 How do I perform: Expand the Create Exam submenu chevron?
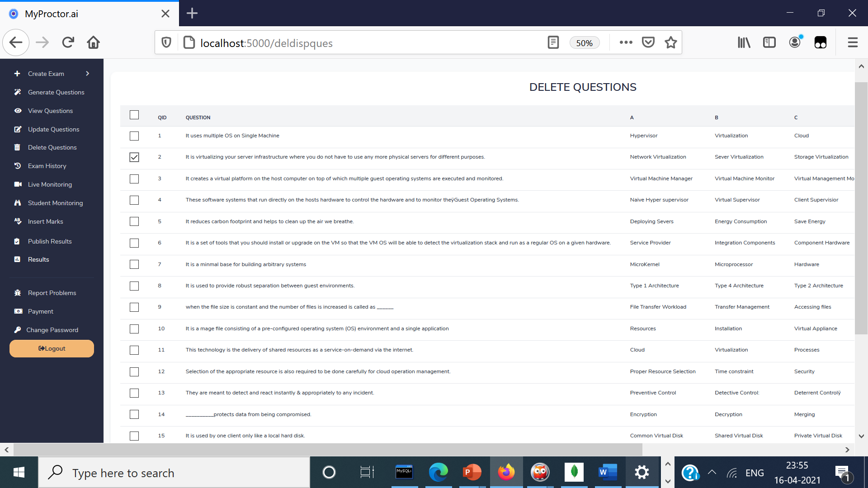click(x=88, y=74)
